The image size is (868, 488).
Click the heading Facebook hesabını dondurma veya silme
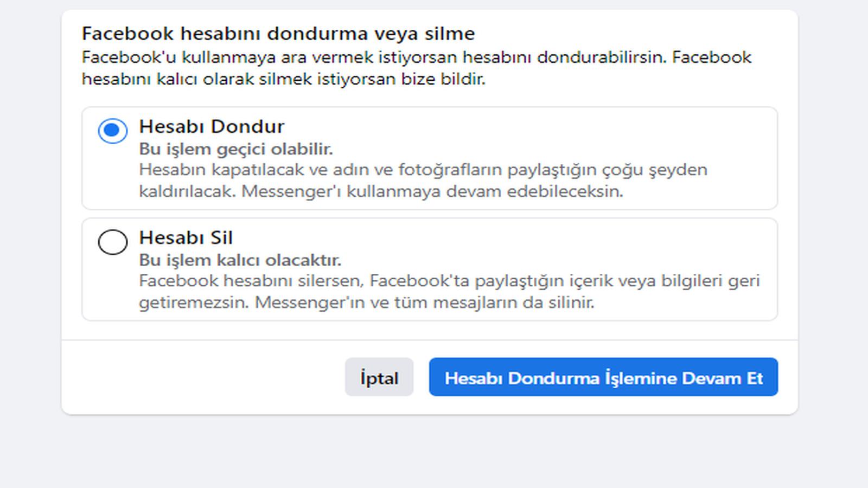tap(278, 34)
